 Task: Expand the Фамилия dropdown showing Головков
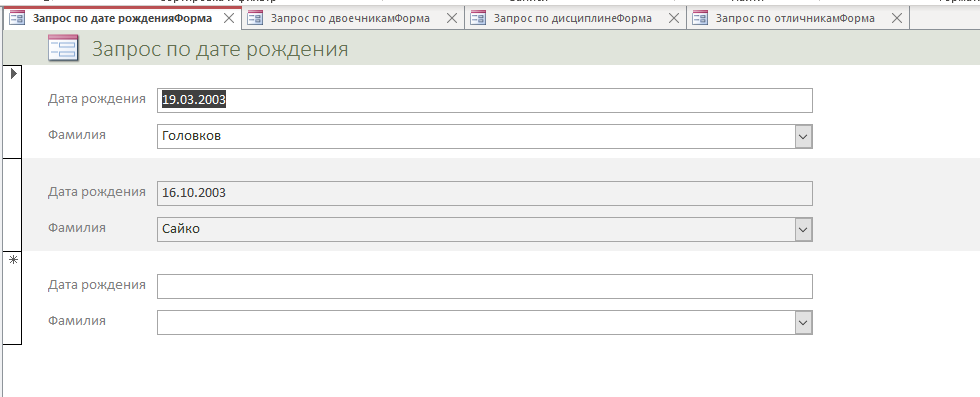(803, 136)
